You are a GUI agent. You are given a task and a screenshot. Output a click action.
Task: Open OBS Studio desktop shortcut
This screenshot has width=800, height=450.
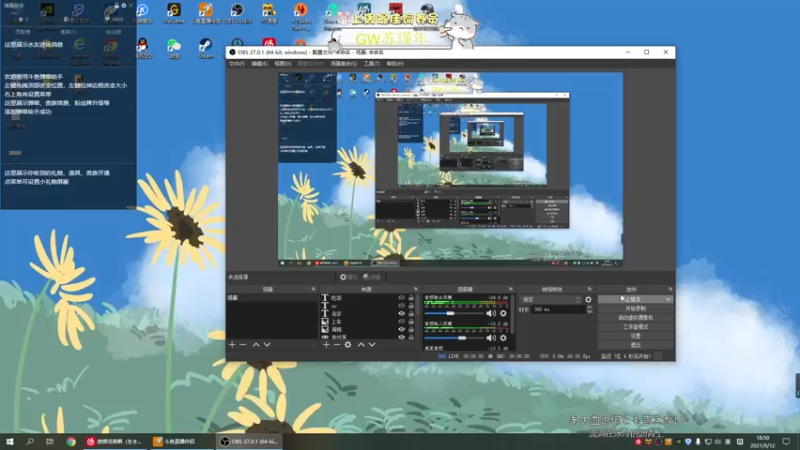(237, 14)
